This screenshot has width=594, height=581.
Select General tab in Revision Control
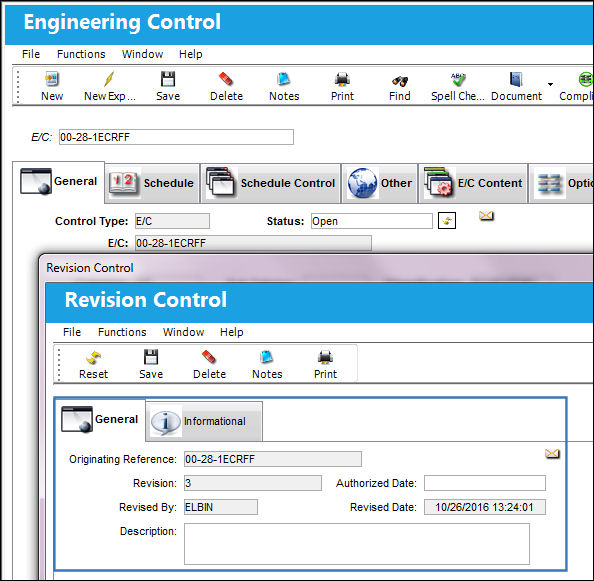pyautogui.click(x=100, y=419)
